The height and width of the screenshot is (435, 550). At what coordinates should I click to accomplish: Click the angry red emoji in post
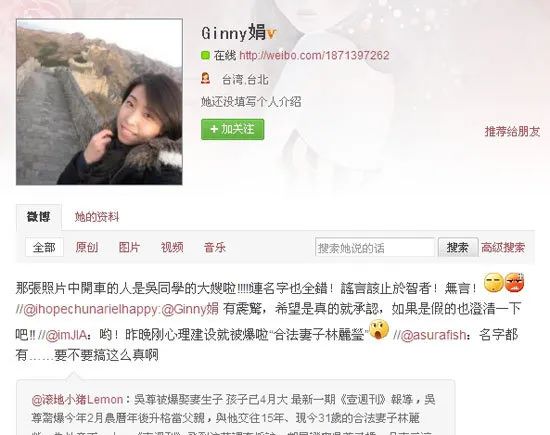[x=515, y=283]
